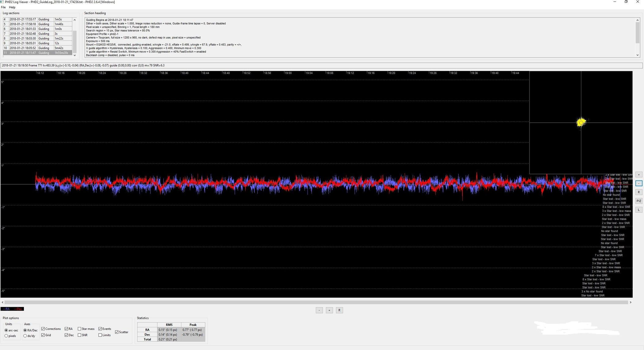Click horizontal zoom-in plus below graph
Image resolution: width=644 pixels, height=350 pixels.
329,310
